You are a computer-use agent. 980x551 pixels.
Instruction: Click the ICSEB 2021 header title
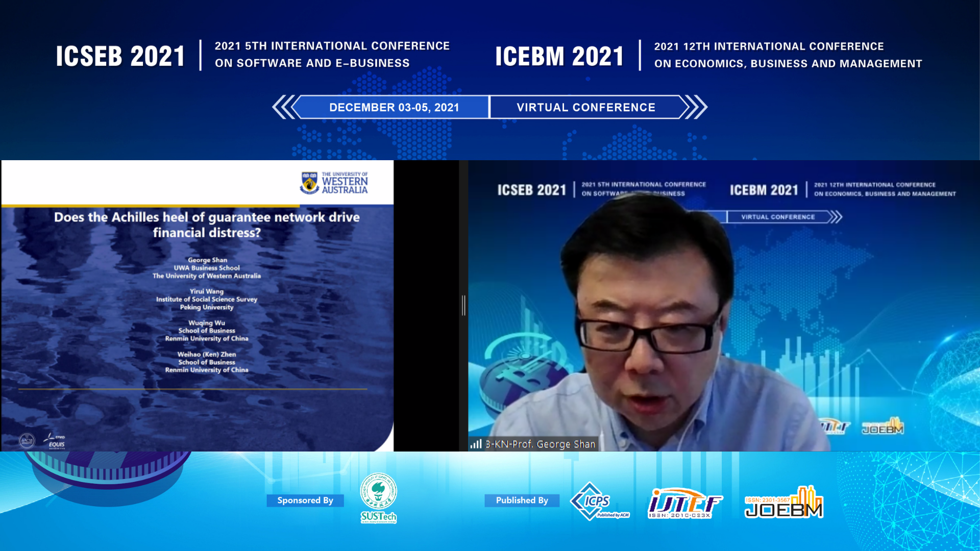[x=120, y=56]
